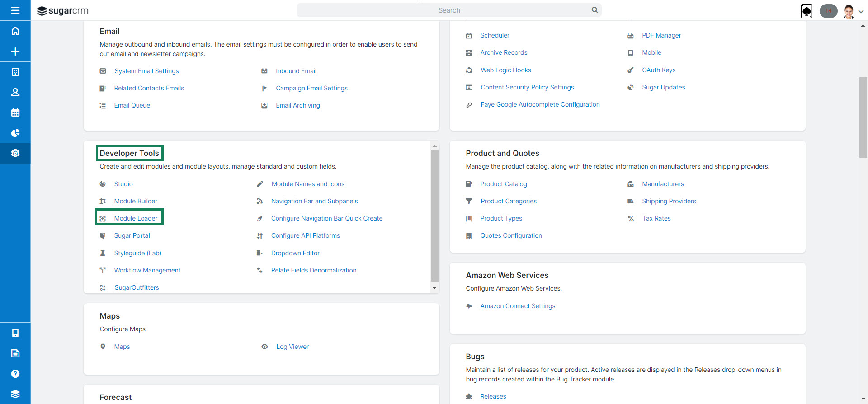Open Email Queue link
The width and height of the screenshot is (868, 404).
[x=132, y=105]
